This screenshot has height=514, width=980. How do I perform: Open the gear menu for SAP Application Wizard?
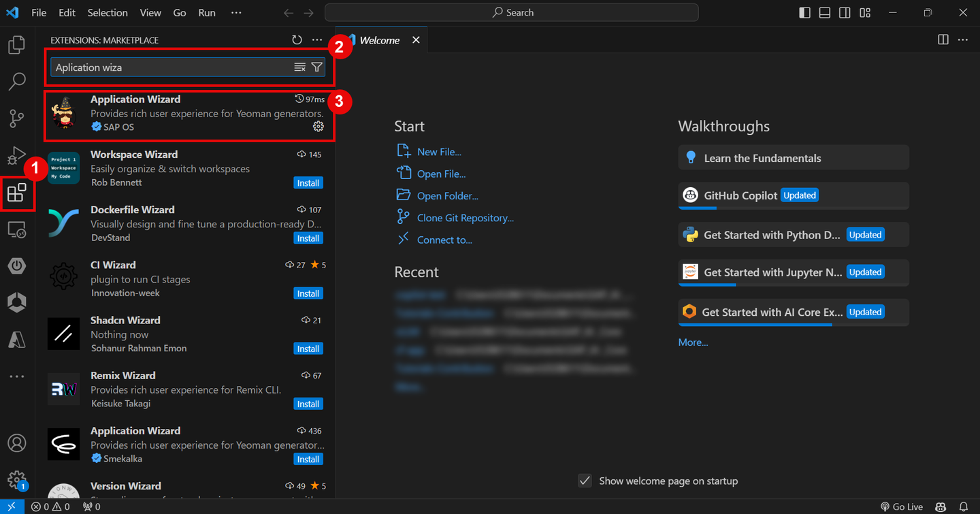[x=318, y=127]
